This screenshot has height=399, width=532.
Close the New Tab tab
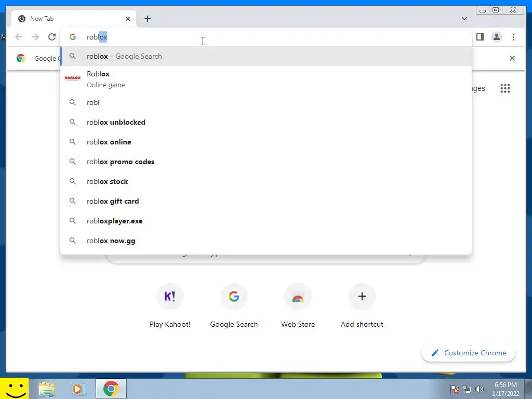click(x=128, y=19)
